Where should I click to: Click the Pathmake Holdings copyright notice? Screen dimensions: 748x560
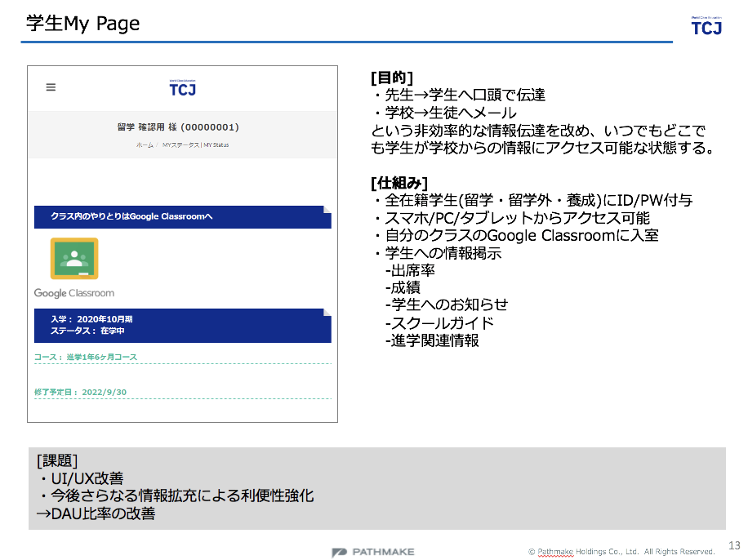[x=621, y=552]
